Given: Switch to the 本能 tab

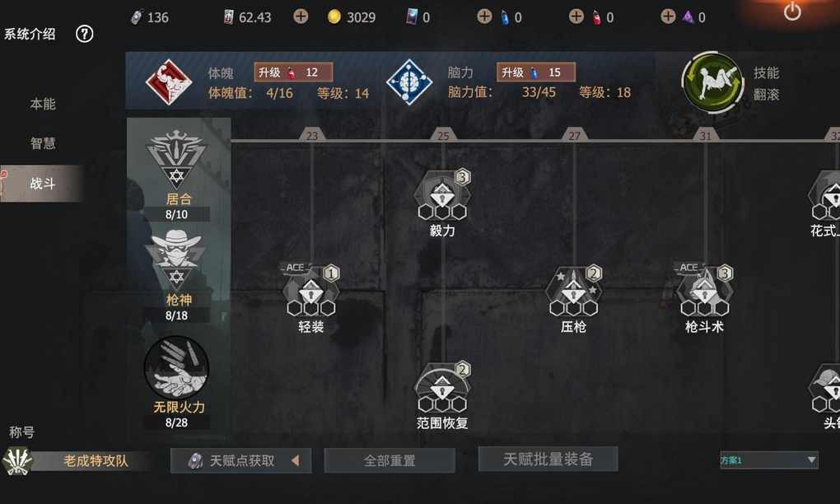Looking at the screenshot, I should [42, 104].
